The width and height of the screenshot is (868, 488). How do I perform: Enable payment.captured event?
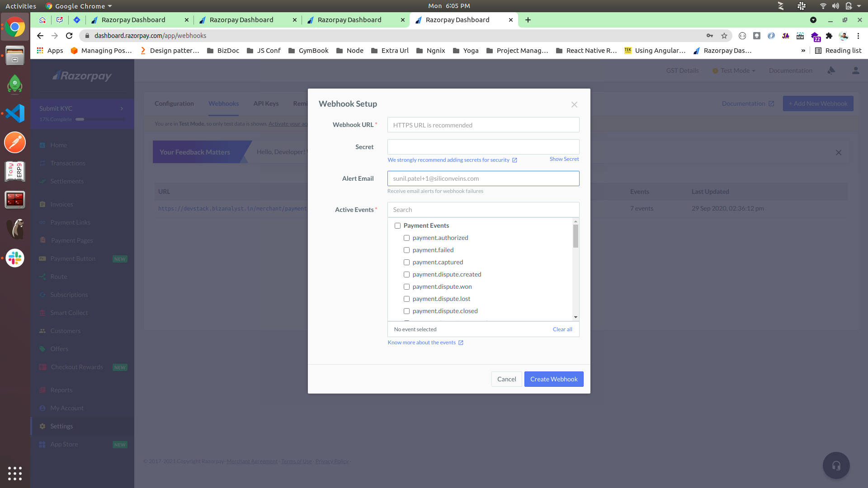407,263
